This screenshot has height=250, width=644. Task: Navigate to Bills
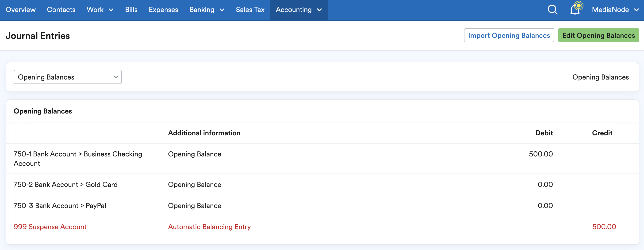click(131, 10)
